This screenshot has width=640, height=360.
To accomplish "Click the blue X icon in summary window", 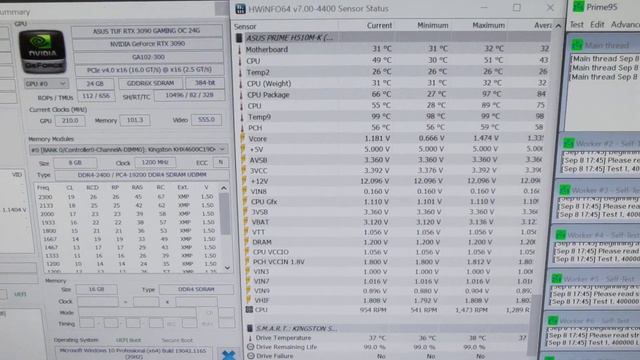I will click(229, 355).
